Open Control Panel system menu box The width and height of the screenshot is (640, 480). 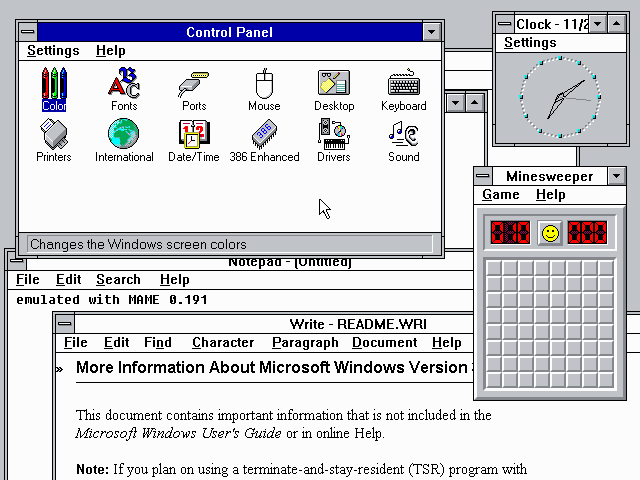coord(28,32)
